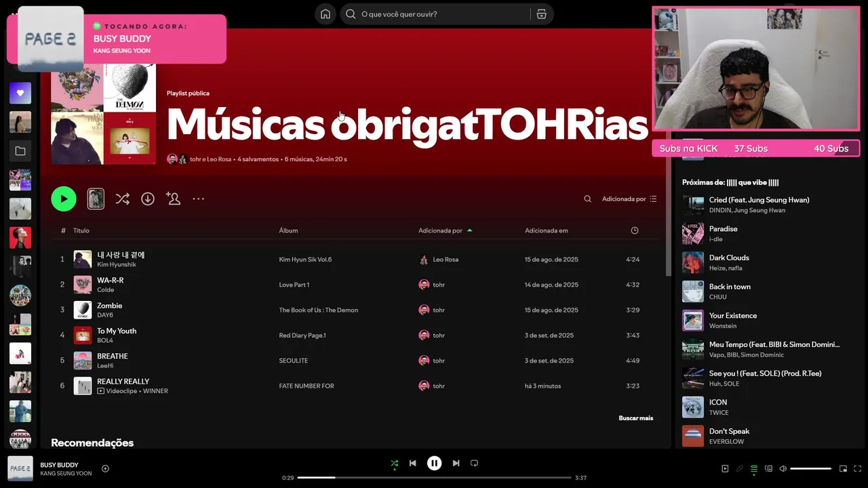
Task: Click the playlist cover collage thumbnail
Action: tap(104, 112)
